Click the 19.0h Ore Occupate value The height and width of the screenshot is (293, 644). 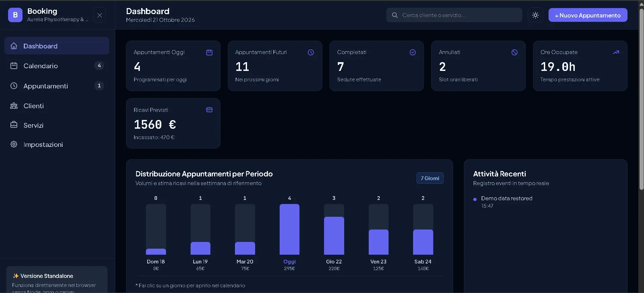click(x=558, y=67)
